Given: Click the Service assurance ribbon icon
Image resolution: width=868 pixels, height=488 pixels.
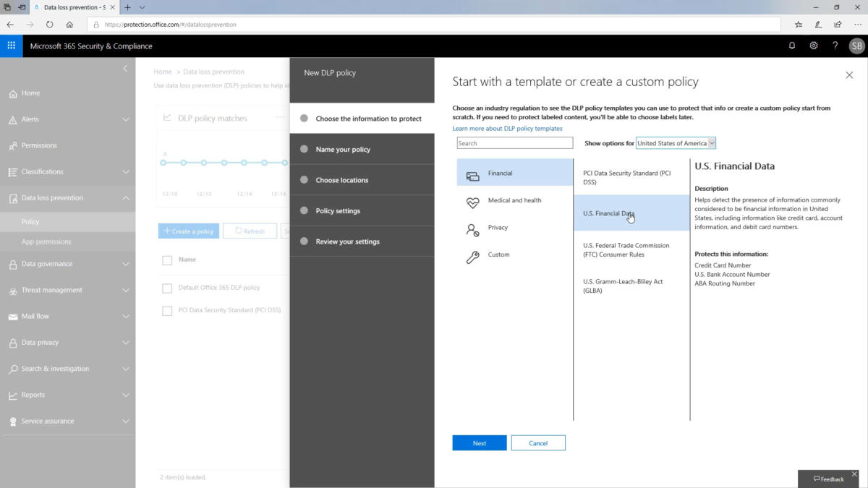Looking at the screenshot, I should coord(13,421).
